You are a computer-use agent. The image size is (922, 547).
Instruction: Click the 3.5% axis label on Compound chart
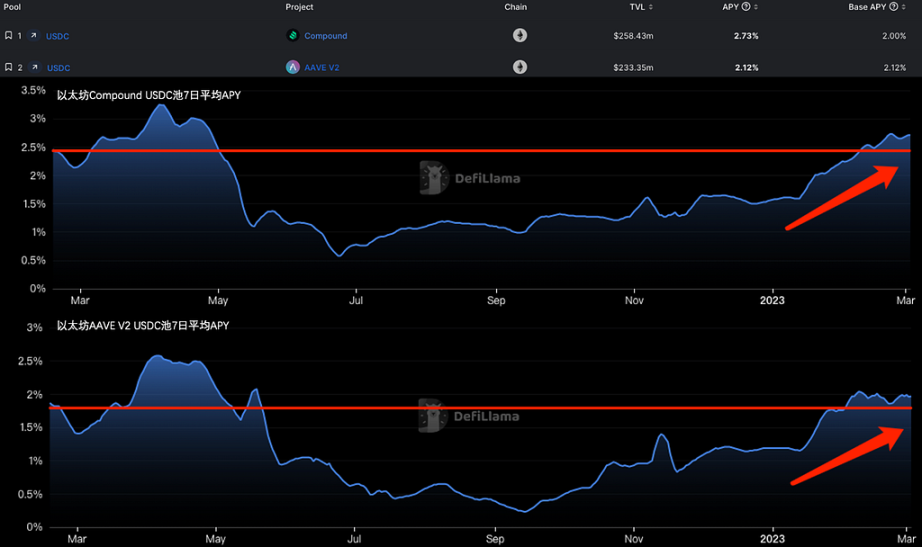pyautogui.click(x=33, y=91)
